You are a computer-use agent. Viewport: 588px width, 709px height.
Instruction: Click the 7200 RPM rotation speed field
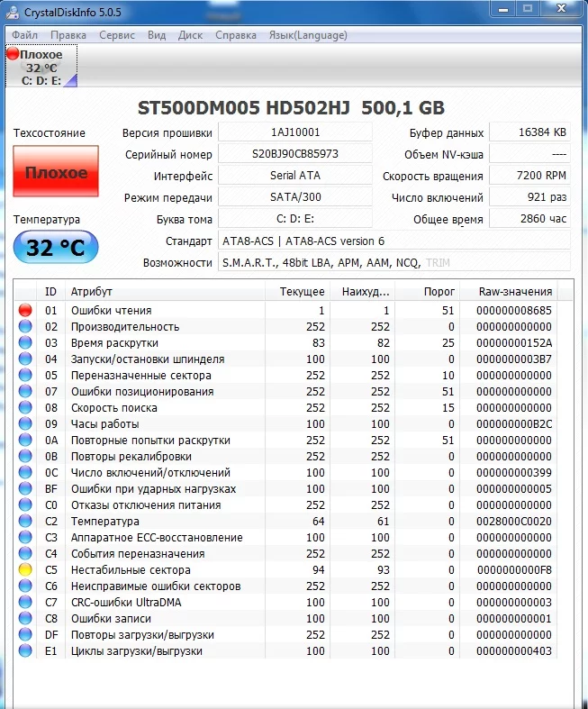(x=529, y=176)
